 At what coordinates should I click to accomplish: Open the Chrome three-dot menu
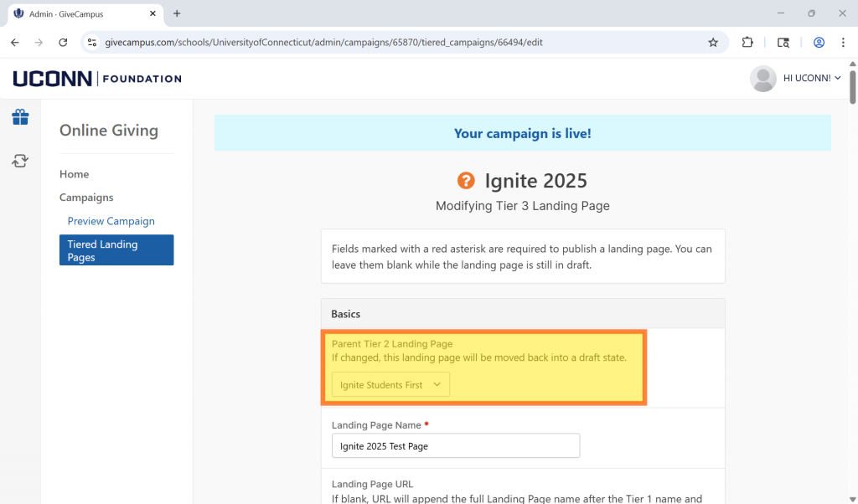click(x=843, y=43)
